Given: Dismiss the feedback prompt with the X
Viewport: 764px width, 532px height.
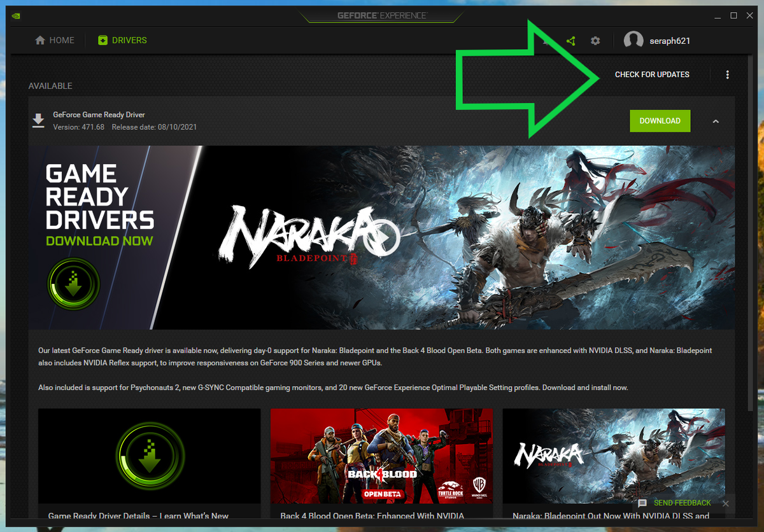Looking at the screenshot, I should [x=725, y=503].
